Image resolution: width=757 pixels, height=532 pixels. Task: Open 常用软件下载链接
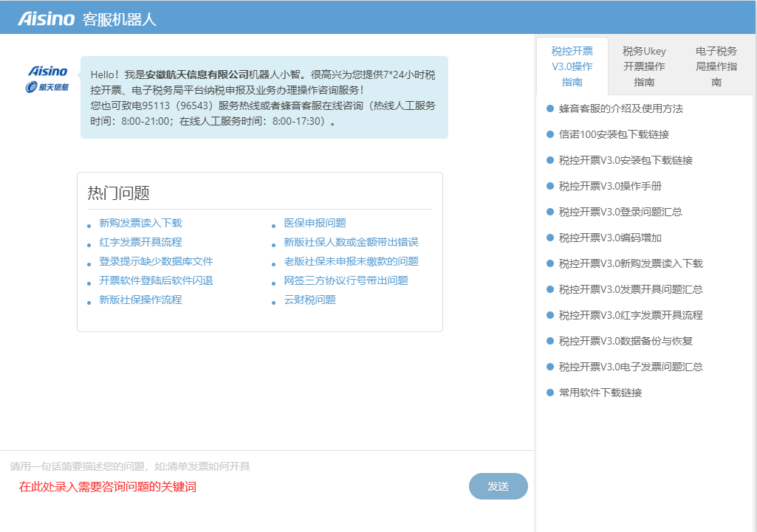click(x=600, y=393)
